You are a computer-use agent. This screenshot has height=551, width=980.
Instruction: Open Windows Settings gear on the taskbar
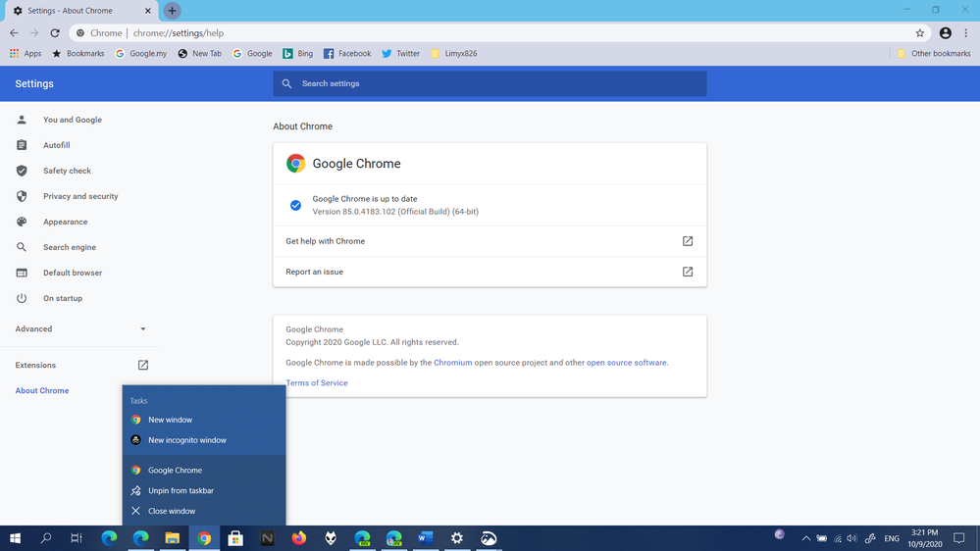457,538
